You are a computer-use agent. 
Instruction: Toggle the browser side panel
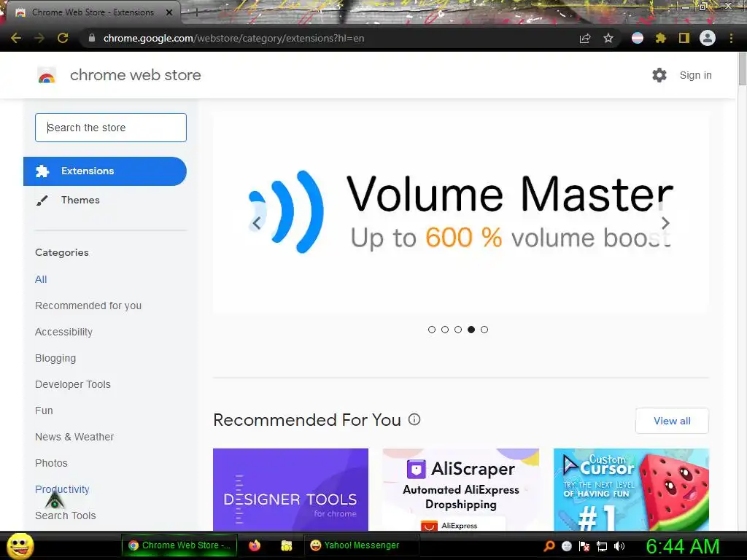(684, 38)
